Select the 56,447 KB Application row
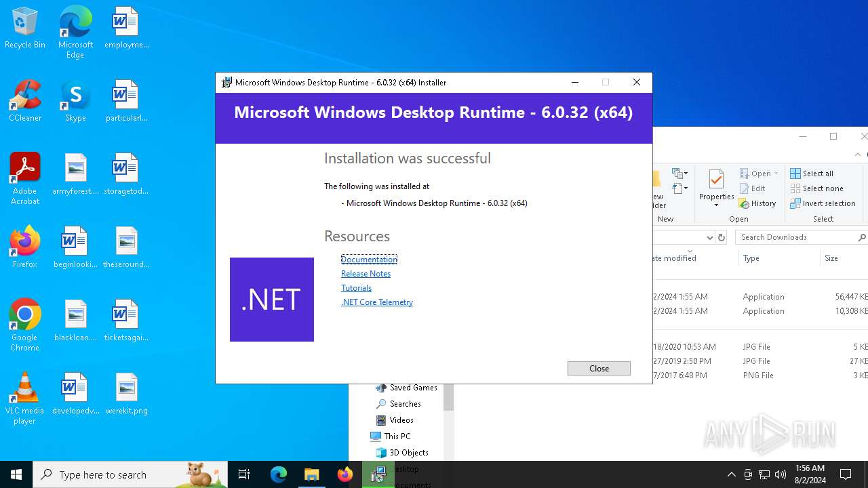868x488 pixels. (760, 297)
